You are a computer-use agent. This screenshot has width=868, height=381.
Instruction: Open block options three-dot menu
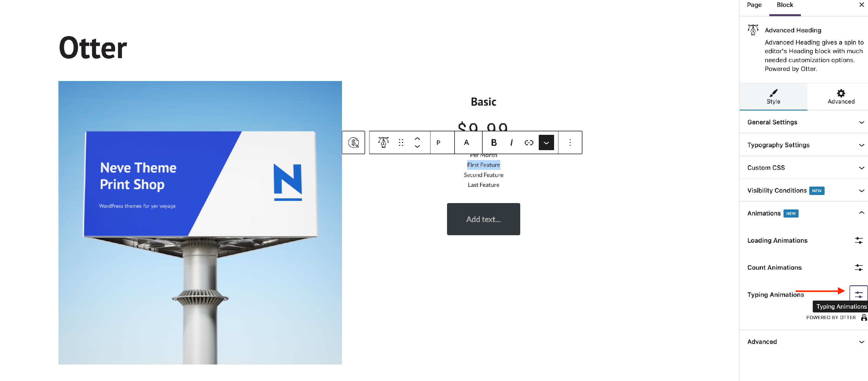[570, 143]
